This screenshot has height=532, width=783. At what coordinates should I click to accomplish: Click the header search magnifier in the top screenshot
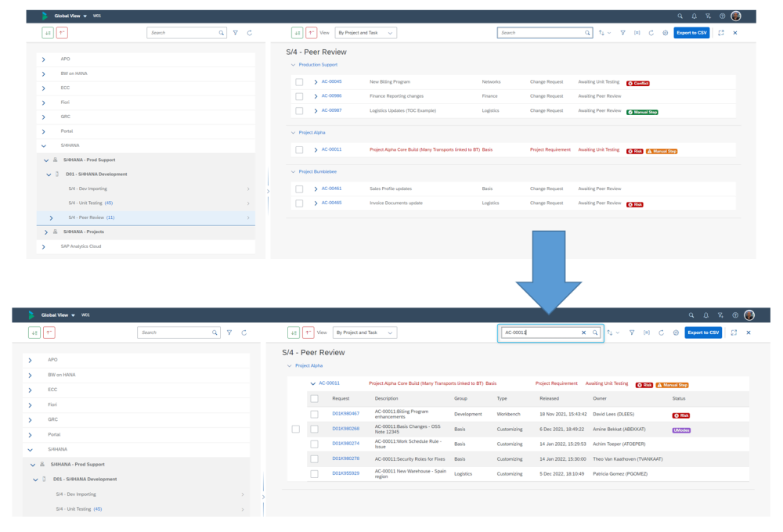680,16
